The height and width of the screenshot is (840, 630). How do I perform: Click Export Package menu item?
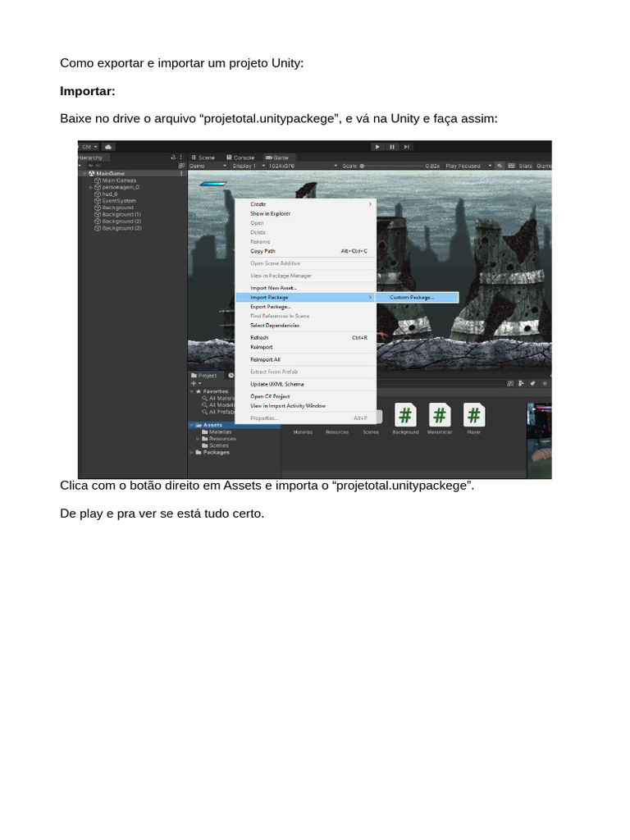306,307
